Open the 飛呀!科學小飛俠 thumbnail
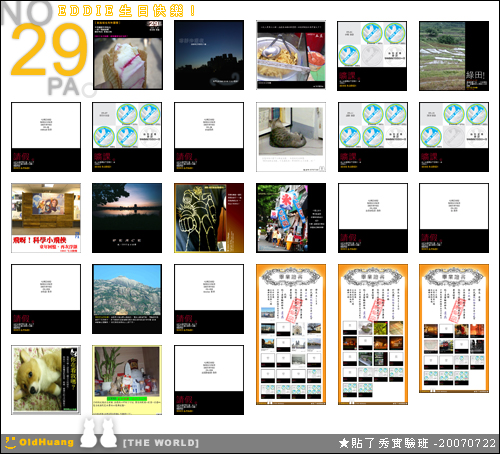500x454 pixels. 46,218
